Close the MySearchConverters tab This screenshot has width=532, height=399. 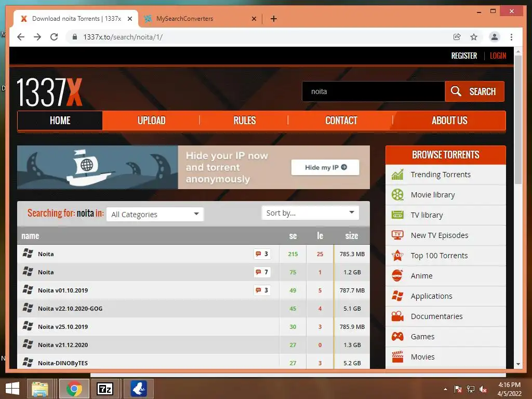pyautogui.click(x=254, y=19)
